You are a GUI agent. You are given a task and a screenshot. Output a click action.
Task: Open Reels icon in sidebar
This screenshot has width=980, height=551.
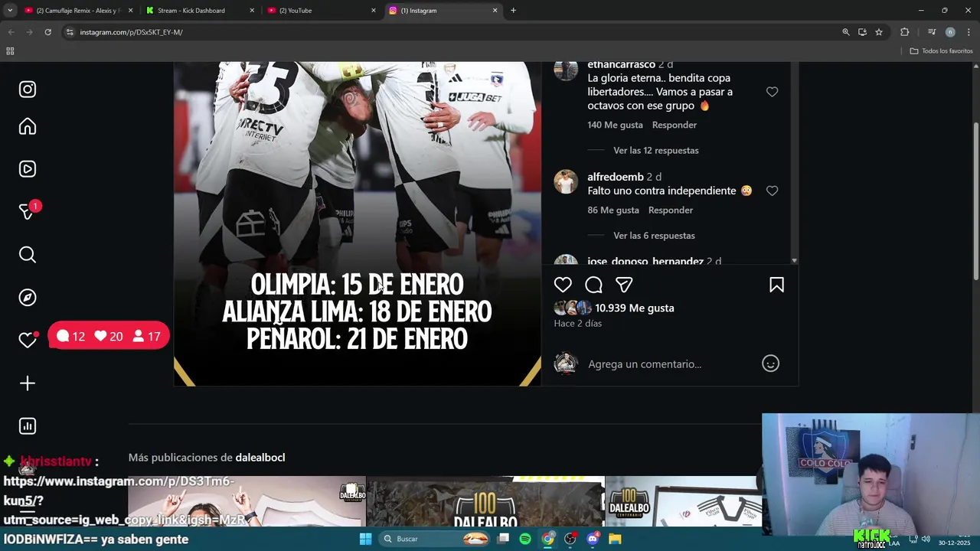point(28,169)
